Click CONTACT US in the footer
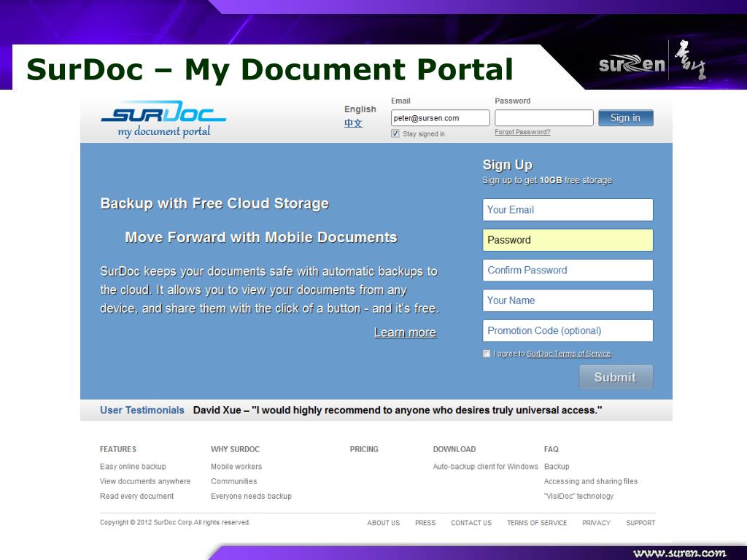 tap(471, 522)
